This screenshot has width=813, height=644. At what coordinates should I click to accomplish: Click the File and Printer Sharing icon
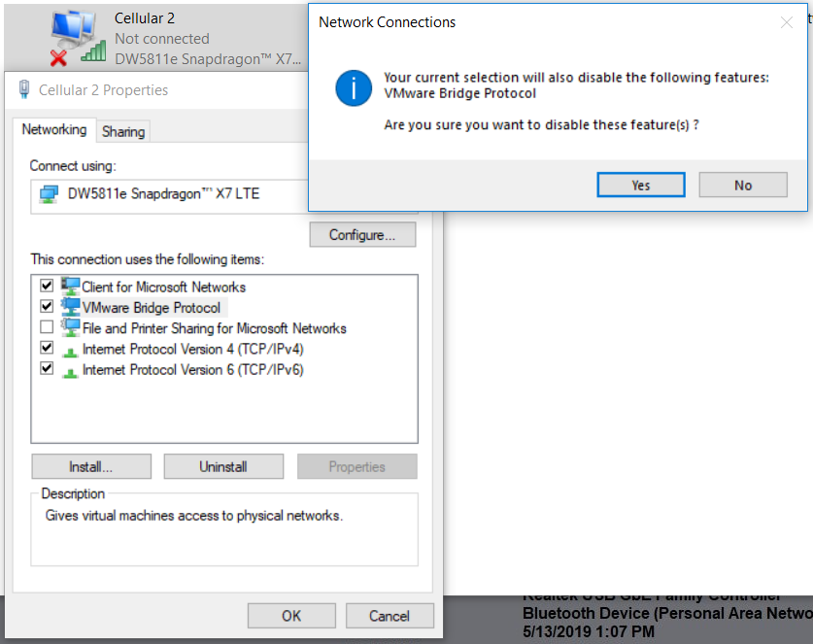point(68,327)
